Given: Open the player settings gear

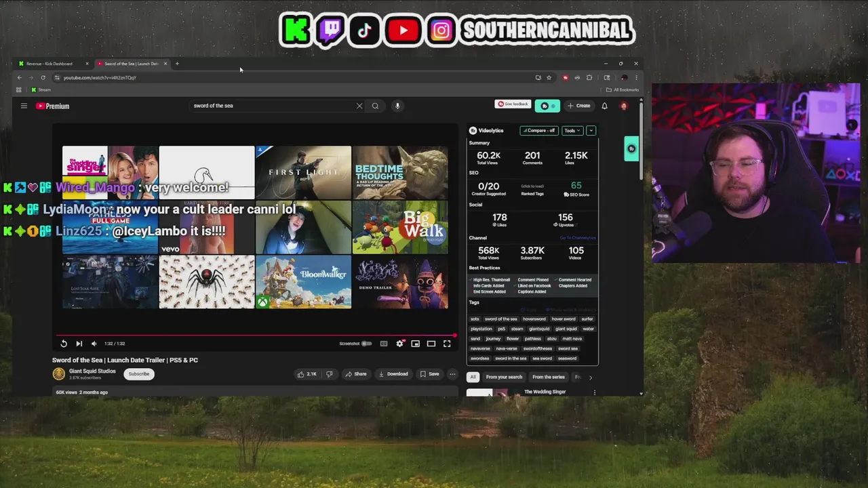Looking at the screenshot, I should point(399,344).
